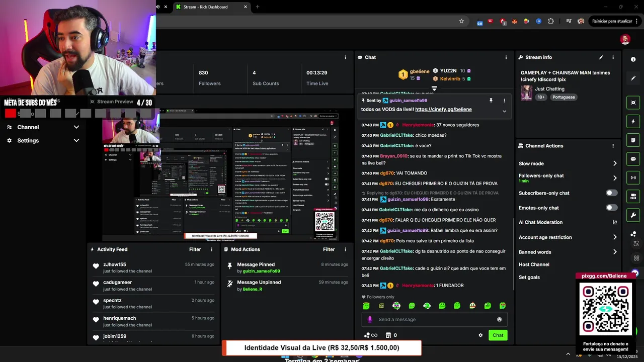Toggle the chat bubble widget icon in sidebar

click(x=633, y=159)
